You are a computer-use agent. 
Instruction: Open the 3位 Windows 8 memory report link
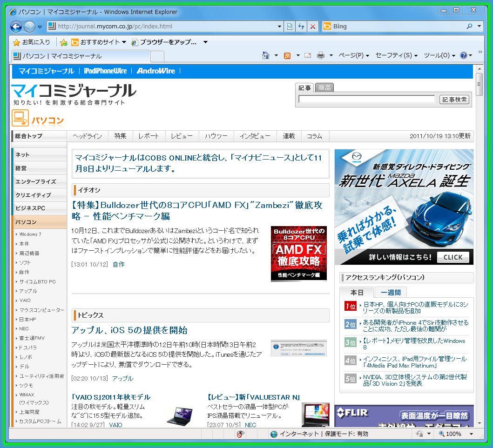click(x=414, y=344)
